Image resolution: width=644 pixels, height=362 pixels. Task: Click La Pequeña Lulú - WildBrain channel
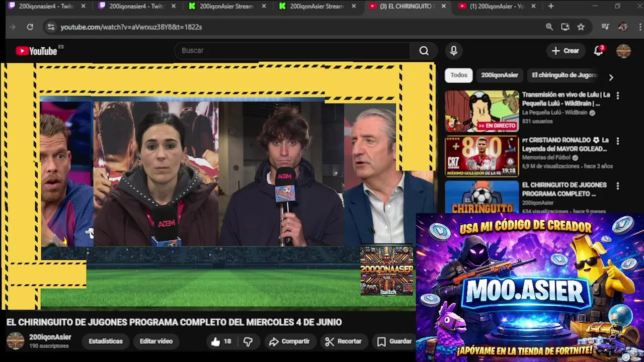click(554, 113)
